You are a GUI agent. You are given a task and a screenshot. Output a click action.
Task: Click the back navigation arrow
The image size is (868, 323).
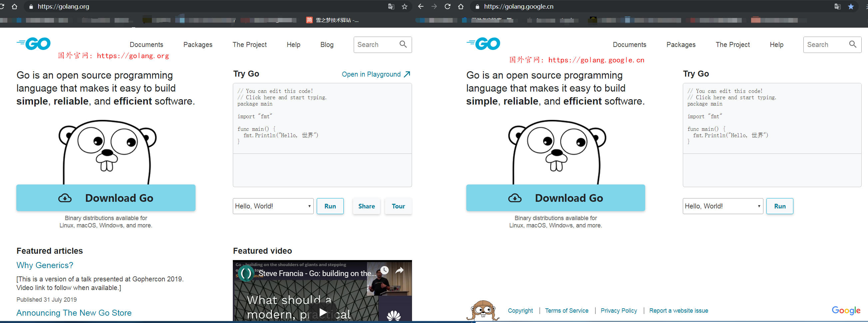tap(421, 6)
